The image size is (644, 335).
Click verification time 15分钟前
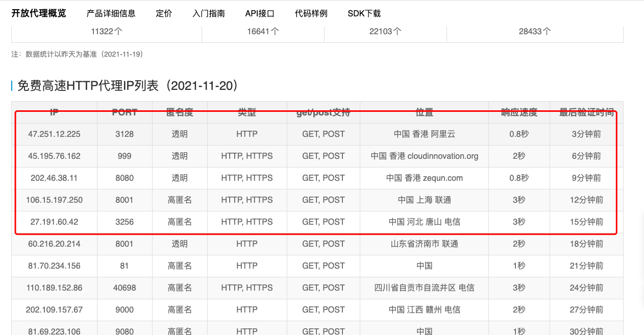point(586,222)
